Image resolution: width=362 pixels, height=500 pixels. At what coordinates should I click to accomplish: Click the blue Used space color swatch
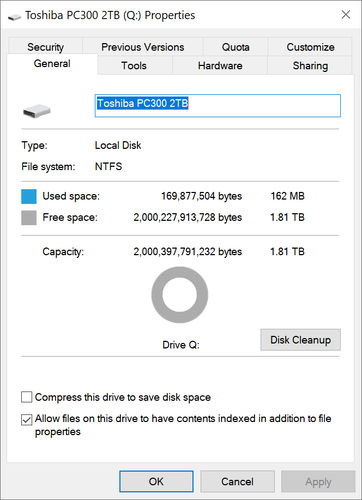click(29, 196)
